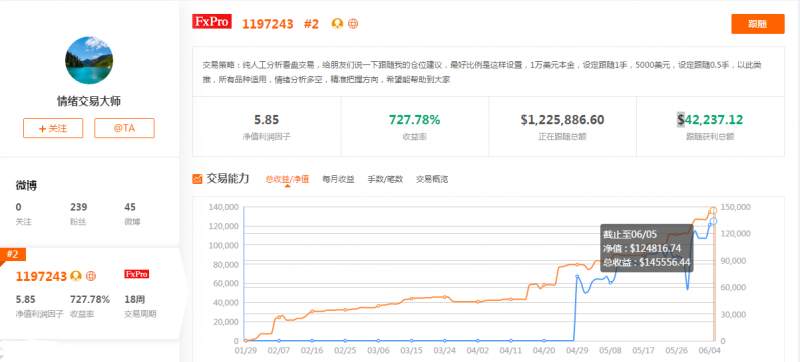The width and height of the screenshot is (800, 362).
Task: Click the +关注 button under the profile
Action: [53, 128]
